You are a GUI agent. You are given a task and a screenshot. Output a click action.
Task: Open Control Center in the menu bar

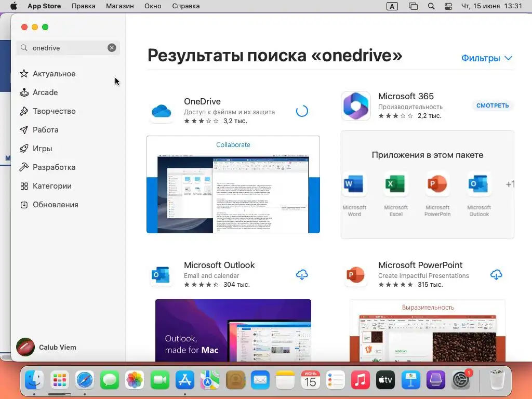click(448, 6)
